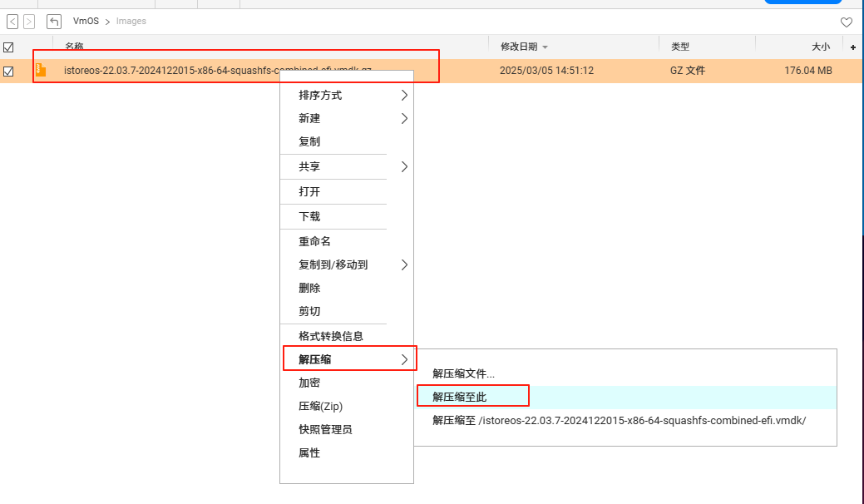
Task: Open 属性 from the context menu
Action: (347, 452)
